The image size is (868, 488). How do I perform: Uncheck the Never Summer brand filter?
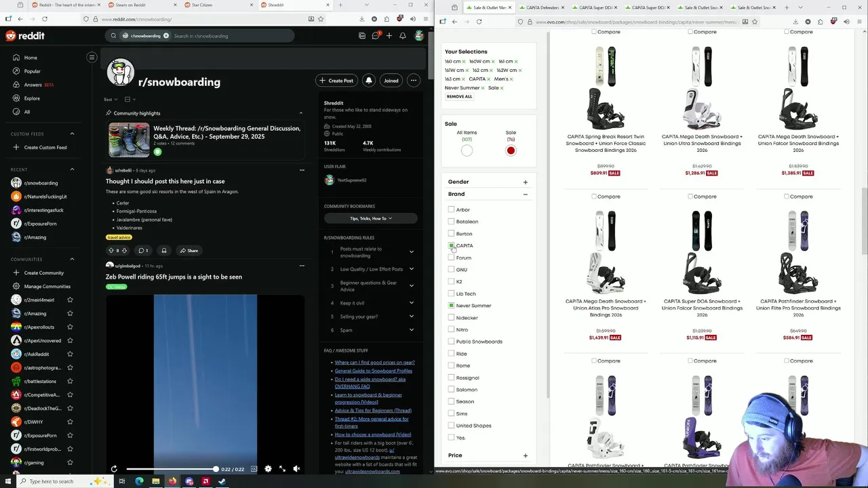451,306
